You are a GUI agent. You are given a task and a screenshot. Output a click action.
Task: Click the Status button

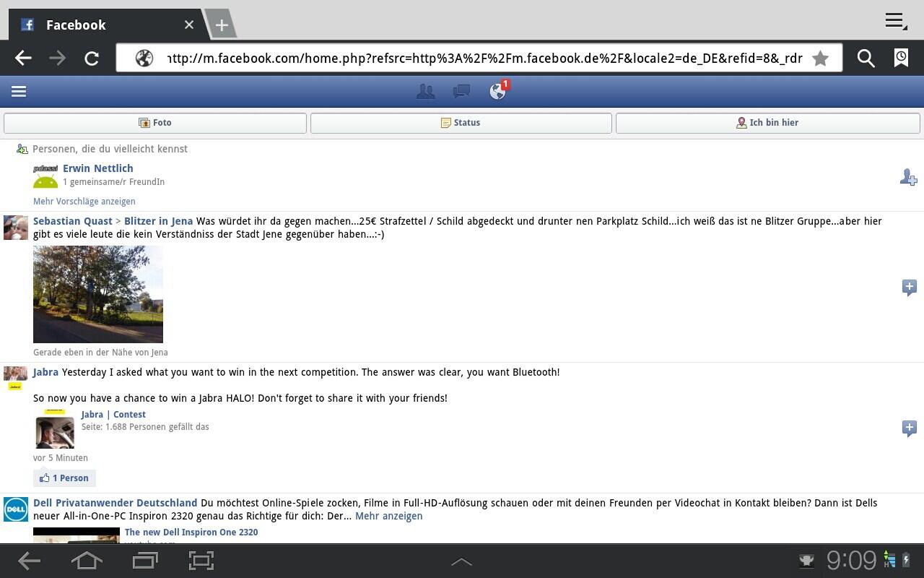coord(461,123)
